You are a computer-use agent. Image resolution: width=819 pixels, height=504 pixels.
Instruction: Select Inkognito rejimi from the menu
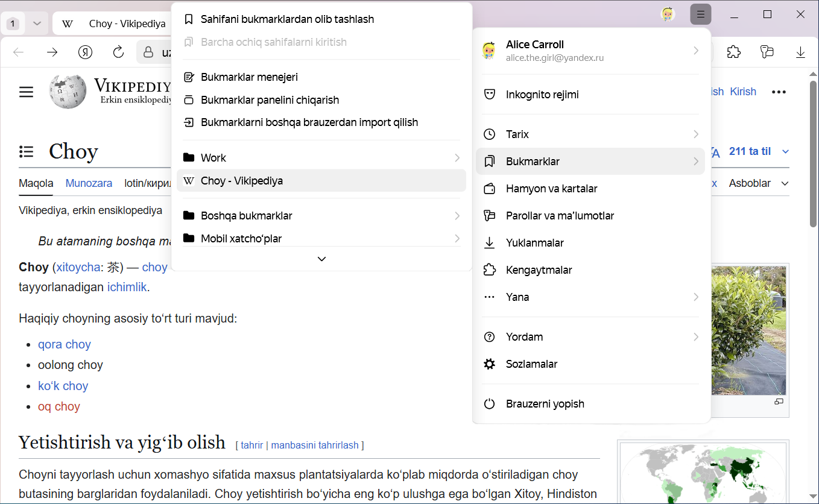pyautogui.click(x=542, y=95)
